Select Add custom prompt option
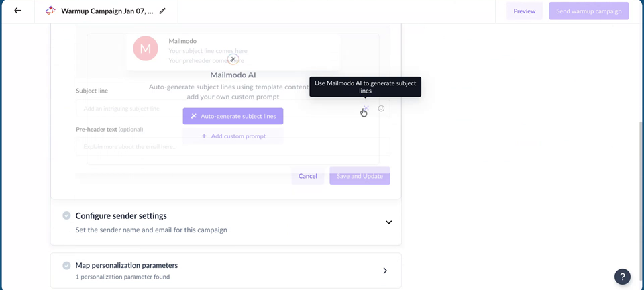Image resolution: width=644 pixels, height=290 pixels. tap(233, 136)
